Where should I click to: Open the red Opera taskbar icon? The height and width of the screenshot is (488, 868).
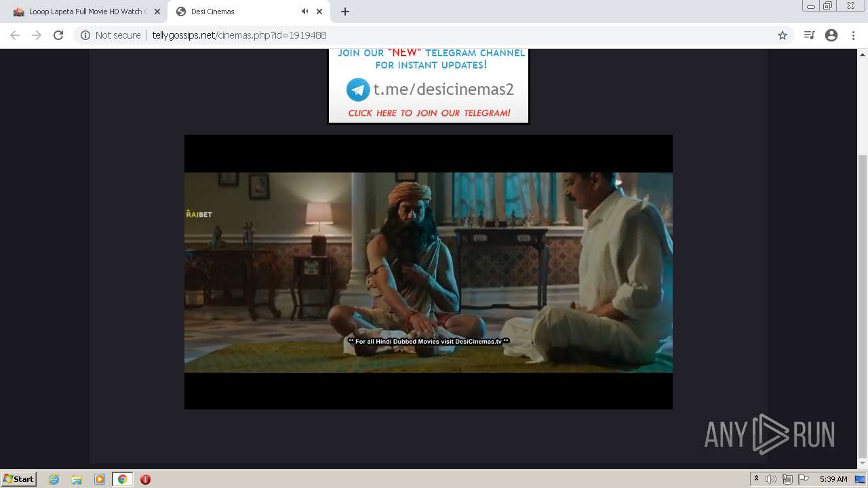145,479
